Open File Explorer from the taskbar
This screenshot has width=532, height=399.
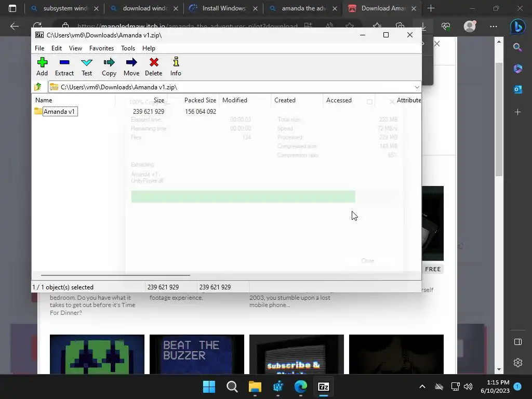coord(255,387)
